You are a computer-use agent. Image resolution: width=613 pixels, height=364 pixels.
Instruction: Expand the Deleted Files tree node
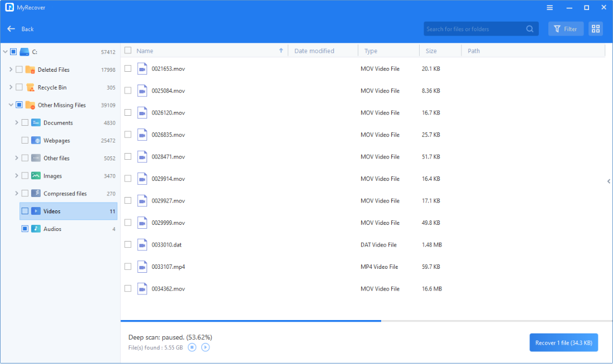11,70
